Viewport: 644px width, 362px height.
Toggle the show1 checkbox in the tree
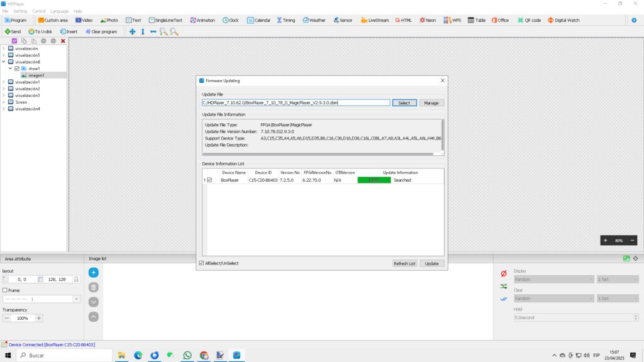tap(17, 69)
